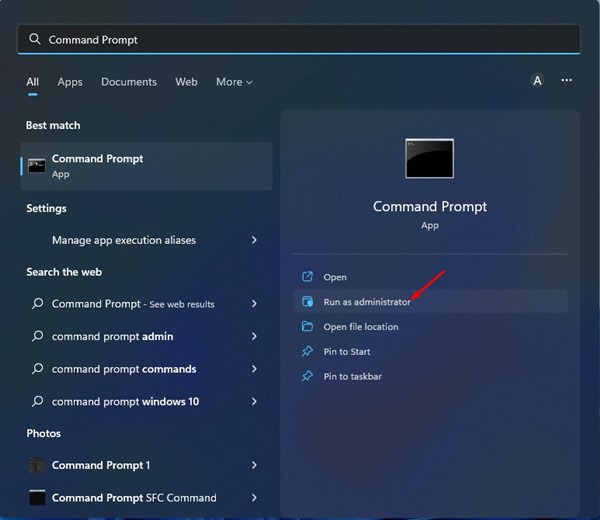Click the Run as administrator shield icon
This screenshot has width=600, height=520.
pyautogui.click(x=307, y=302)
